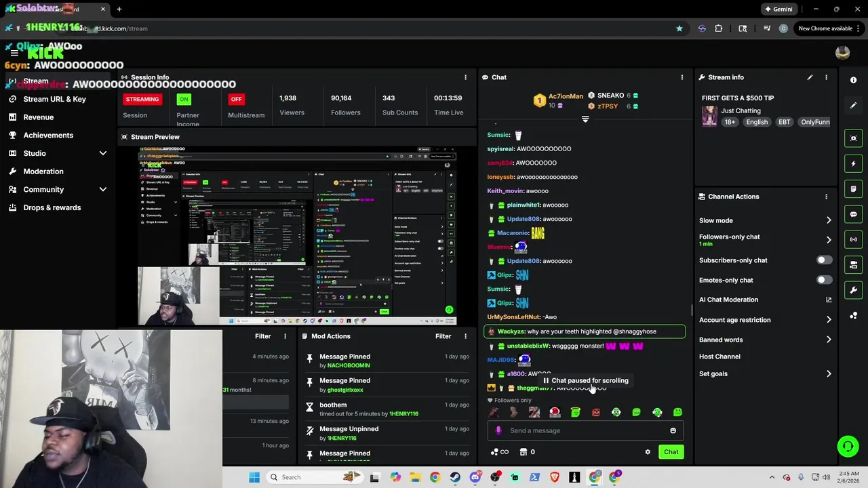Open AI Chat Moderation external link icon
Screen dimensions: 868x488
click(x=829, y=300)
